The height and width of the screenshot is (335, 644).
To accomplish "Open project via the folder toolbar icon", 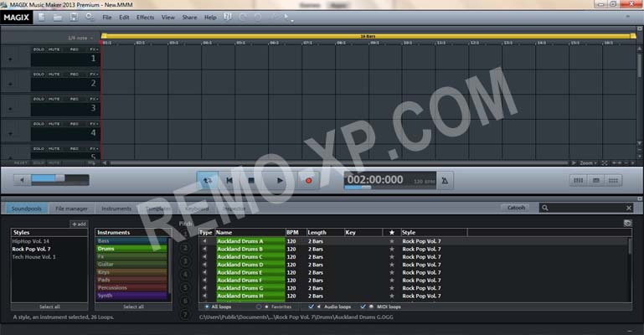I will click(x=58, y=18).
